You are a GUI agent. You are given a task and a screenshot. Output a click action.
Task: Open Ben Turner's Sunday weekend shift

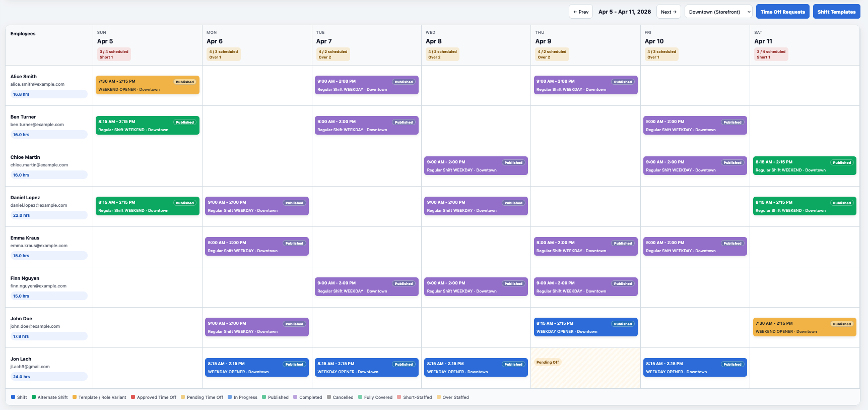pos(148,125)
